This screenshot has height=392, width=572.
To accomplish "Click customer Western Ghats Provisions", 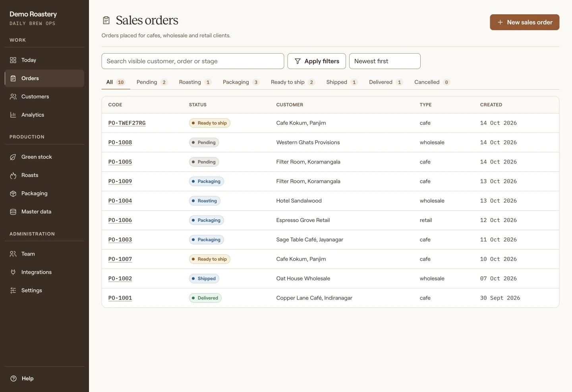I will point(308,142).
